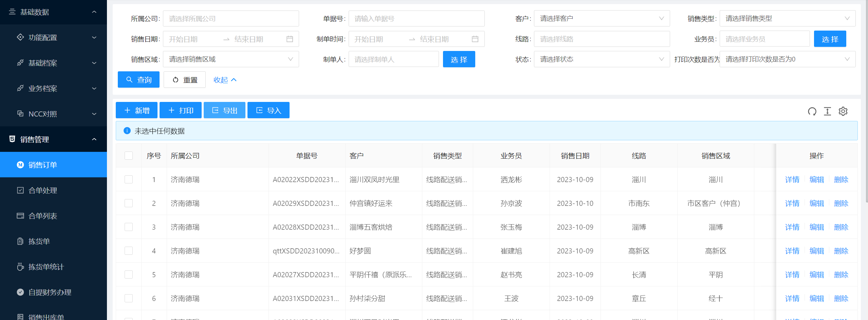The height and width of the screenshot is (320, 868).
Task: Expand the NCC对照 sidebar submenu chevron
Action: point(94,114)
